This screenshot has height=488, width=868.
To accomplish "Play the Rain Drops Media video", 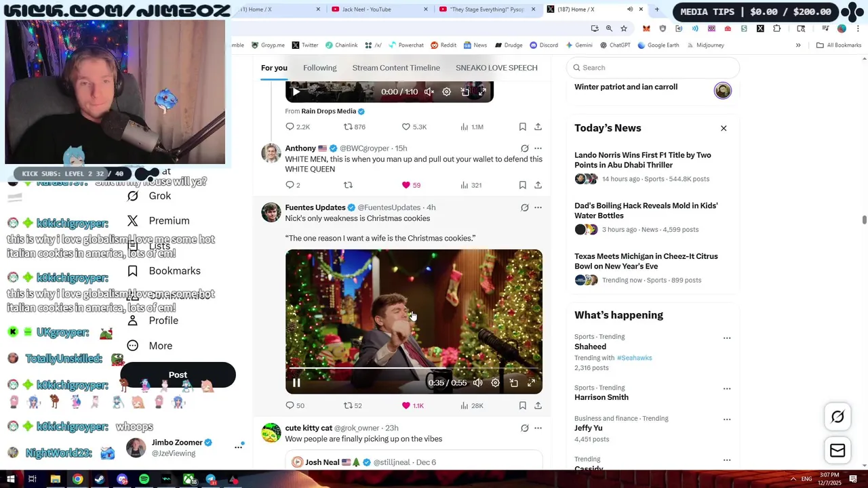I will (x=296, y=91).
